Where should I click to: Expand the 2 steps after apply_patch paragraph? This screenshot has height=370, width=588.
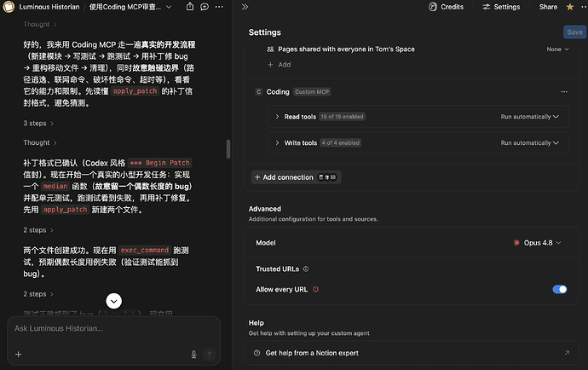[38, 230]
